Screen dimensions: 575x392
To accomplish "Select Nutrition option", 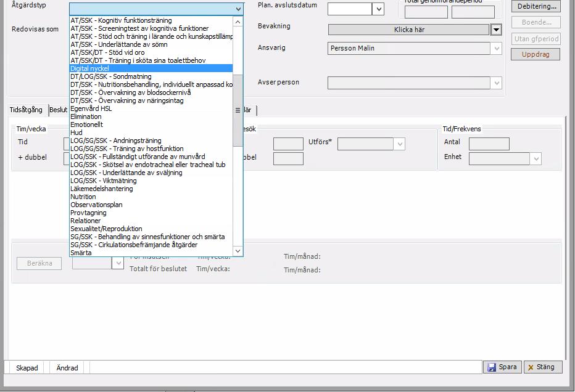I will coord(151,197).
